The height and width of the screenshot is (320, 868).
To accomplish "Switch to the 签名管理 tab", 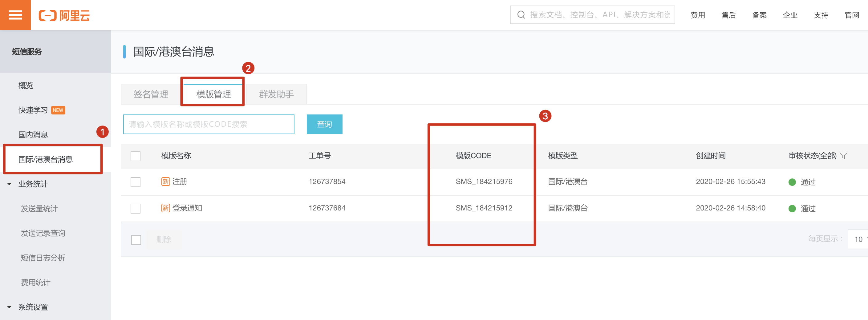I will click(x=151, y=94).
